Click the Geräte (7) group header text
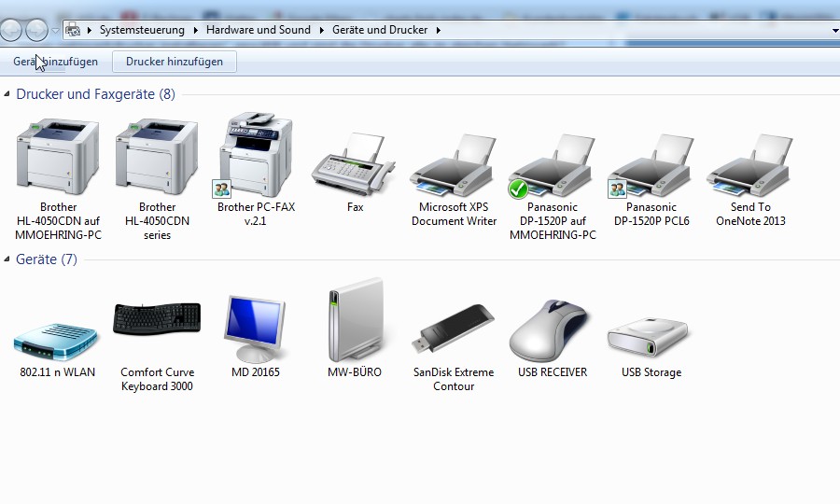 click(46, 259)
